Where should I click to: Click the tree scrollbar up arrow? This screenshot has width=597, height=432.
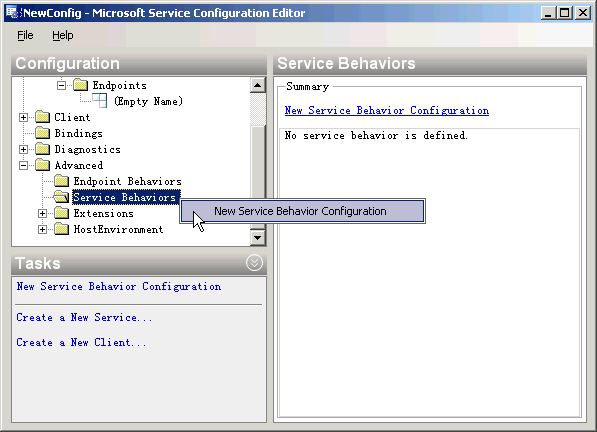coord(258,85)
